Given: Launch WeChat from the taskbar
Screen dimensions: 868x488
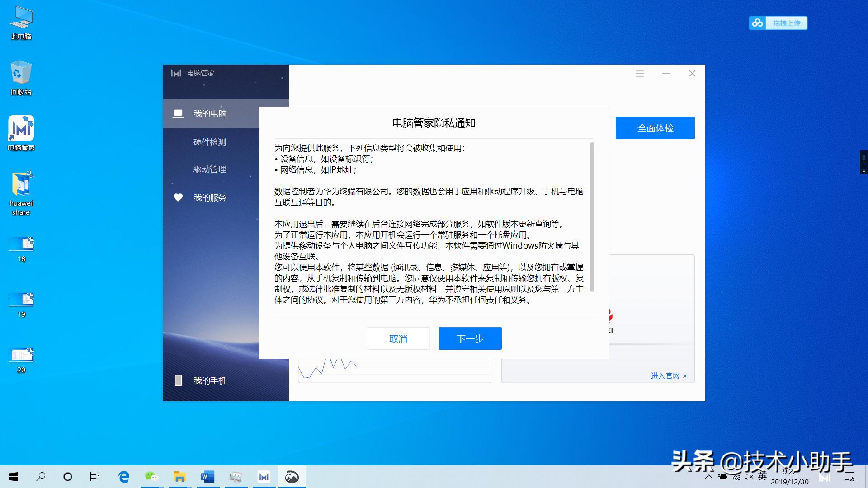Looking at the screenshot, I should click(151, 477).
